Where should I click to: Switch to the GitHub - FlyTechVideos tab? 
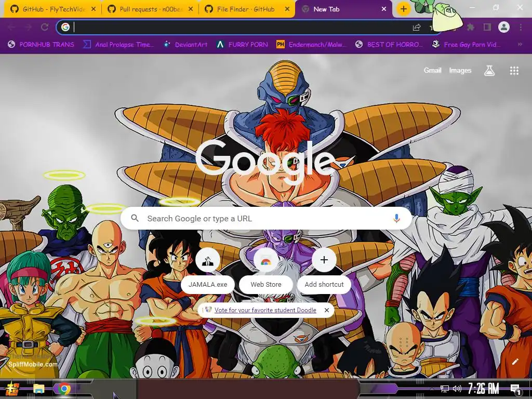point(52,9)
